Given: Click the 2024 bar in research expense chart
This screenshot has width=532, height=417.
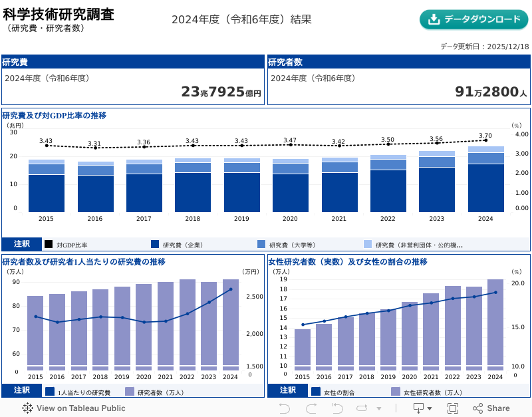Looking at the screenshot, I should 485,180.
